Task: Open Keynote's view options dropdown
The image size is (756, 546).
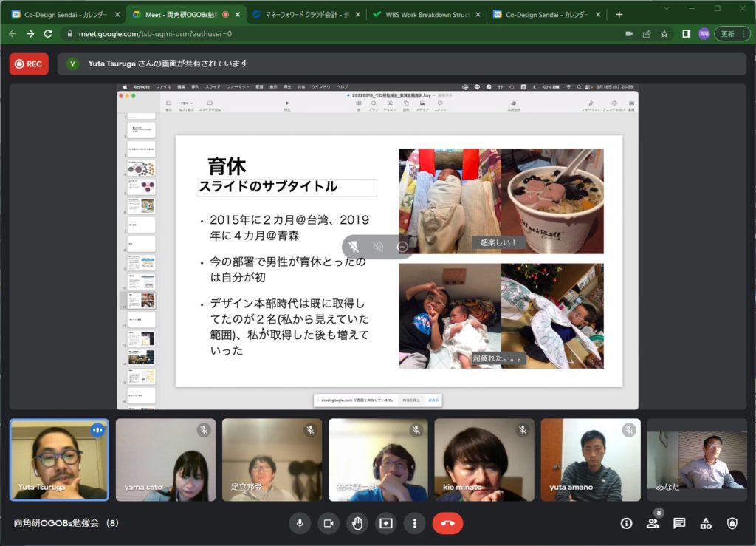Action: (168, 103)
